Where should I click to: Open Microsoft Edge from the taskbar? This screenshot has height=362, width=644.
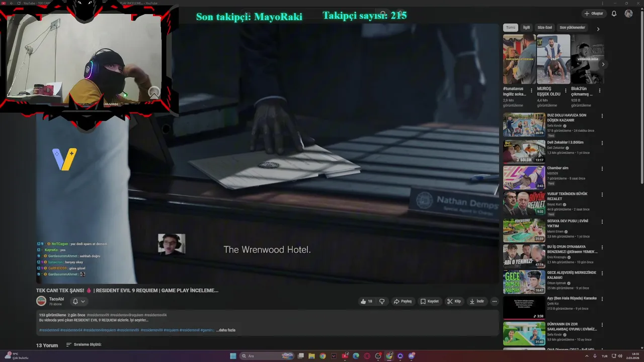(356, 356)
